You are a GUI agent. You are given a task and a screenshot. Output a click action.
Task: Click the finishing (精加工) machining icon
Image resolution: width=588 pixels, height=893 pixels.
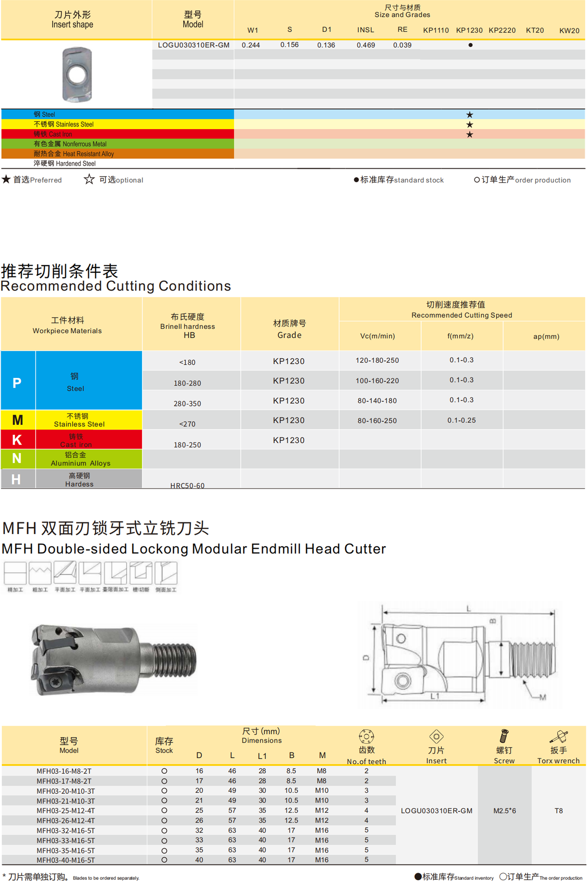(x=15, y=573)
